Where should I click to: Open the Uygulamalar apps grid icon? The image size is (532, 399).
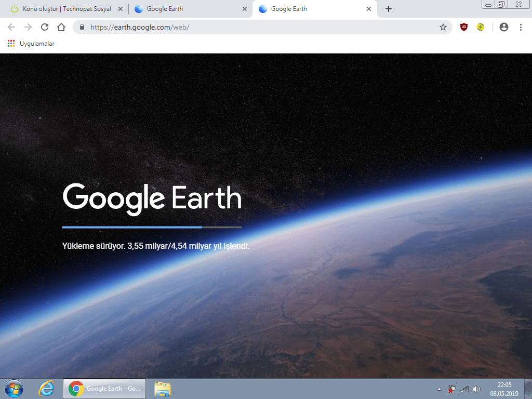11,44
